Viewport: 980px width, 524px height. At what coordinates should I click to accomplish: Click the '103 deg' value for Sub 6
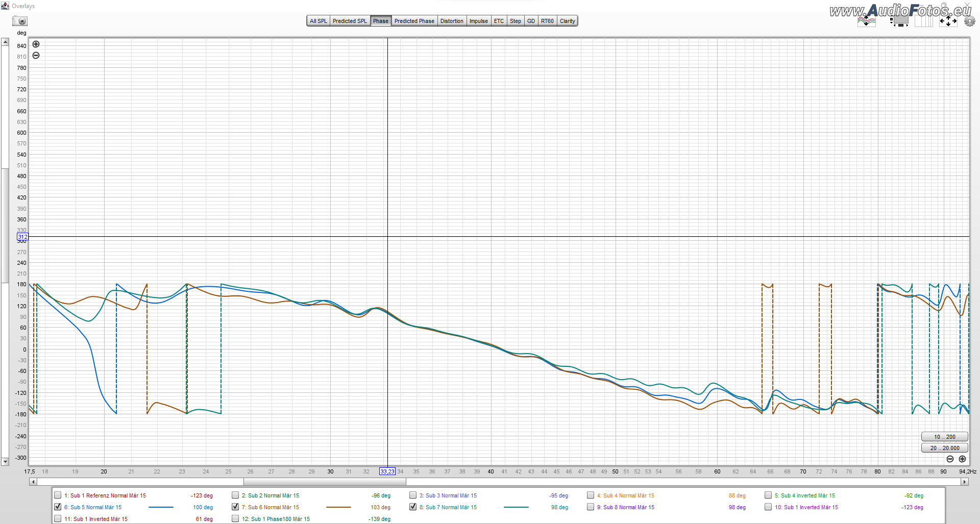380,507
